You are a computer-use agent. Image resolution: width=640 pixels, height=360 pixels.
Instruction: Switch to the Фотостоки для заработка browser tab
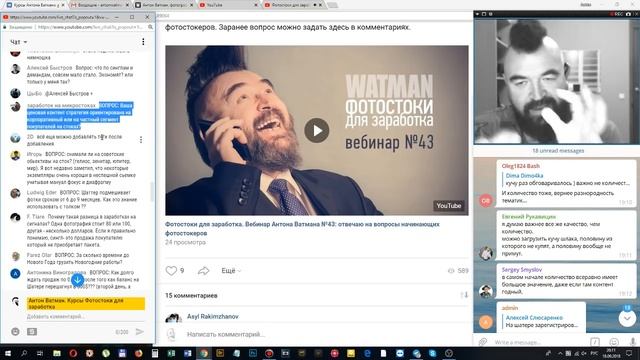[293, 5]
